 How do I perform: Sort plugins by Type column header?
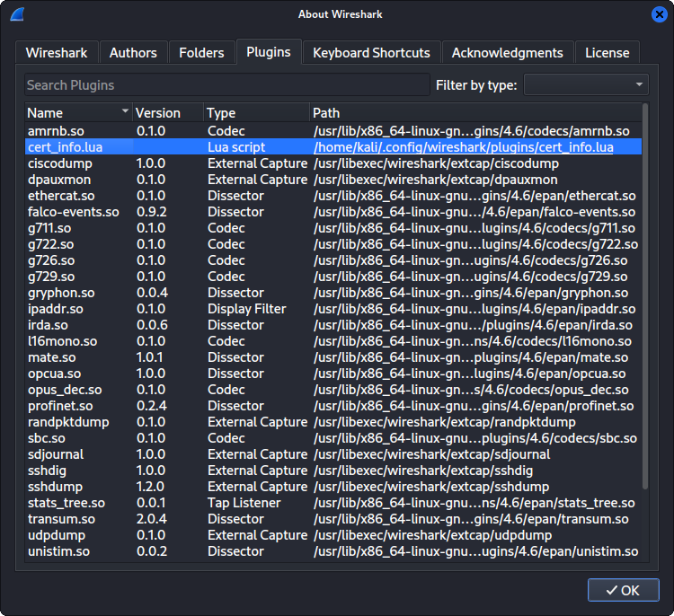click(x=221, y=113)
